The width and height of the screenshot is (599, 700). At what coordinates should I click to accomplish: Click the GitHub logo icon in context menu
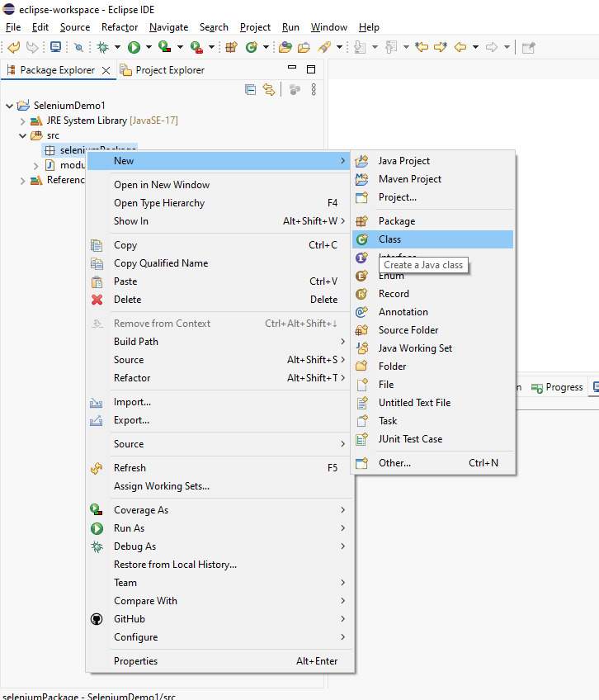pyautogui.click(x=97, y=619)
